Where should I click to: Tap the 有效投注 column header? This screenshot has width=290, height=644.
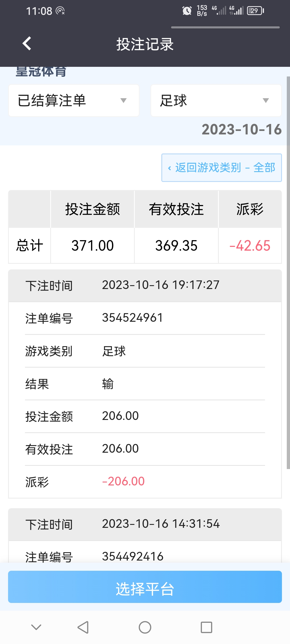point(176,209)
